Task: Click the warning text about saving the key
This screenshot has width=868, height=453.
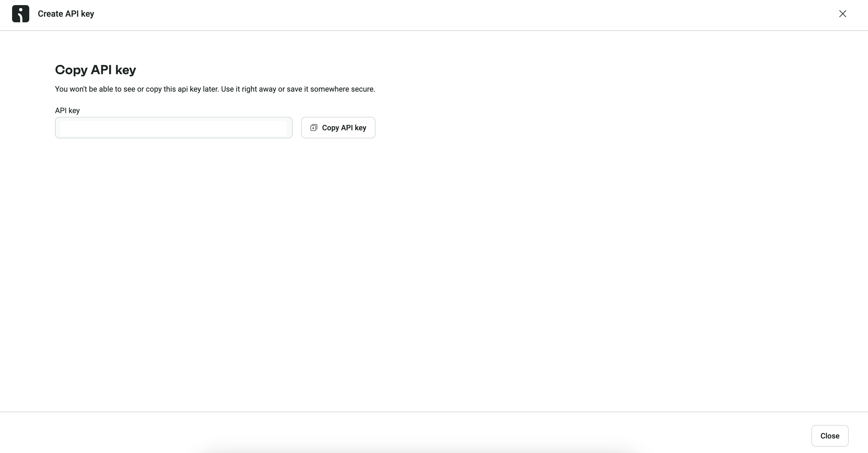Action: (x=215, y=89)
